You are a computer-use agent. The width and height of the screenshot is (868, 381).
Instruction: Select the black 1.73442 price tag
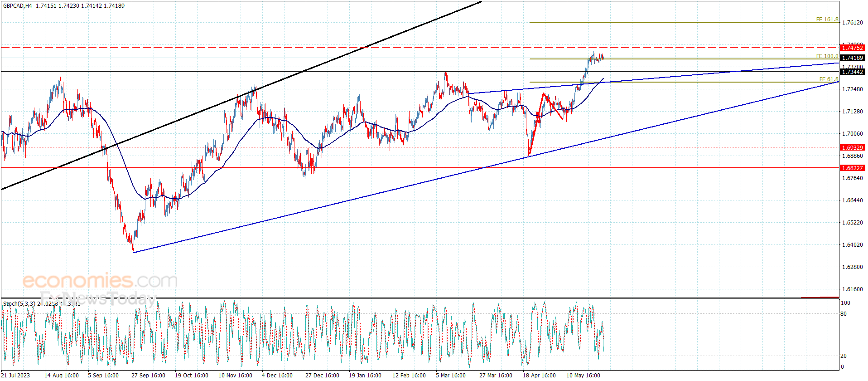click(x=852, y=72)
